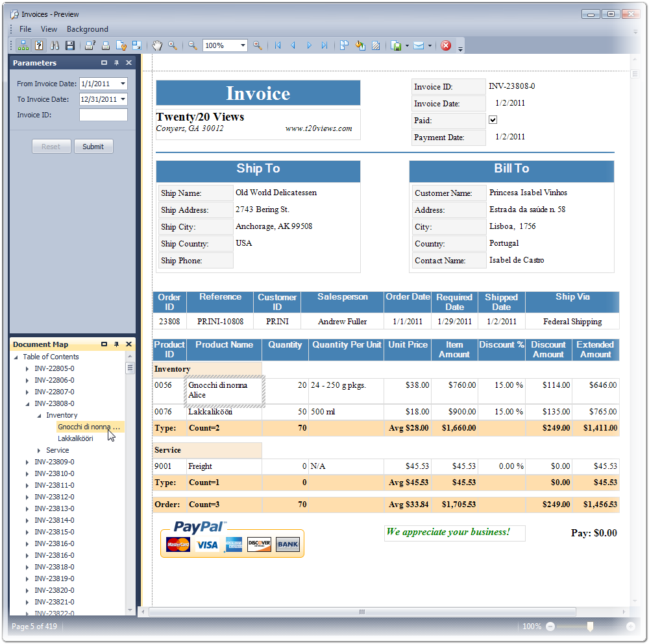Click the Print icon in toolbar
This screenshot has height=644, width=649.
(105, 45)
